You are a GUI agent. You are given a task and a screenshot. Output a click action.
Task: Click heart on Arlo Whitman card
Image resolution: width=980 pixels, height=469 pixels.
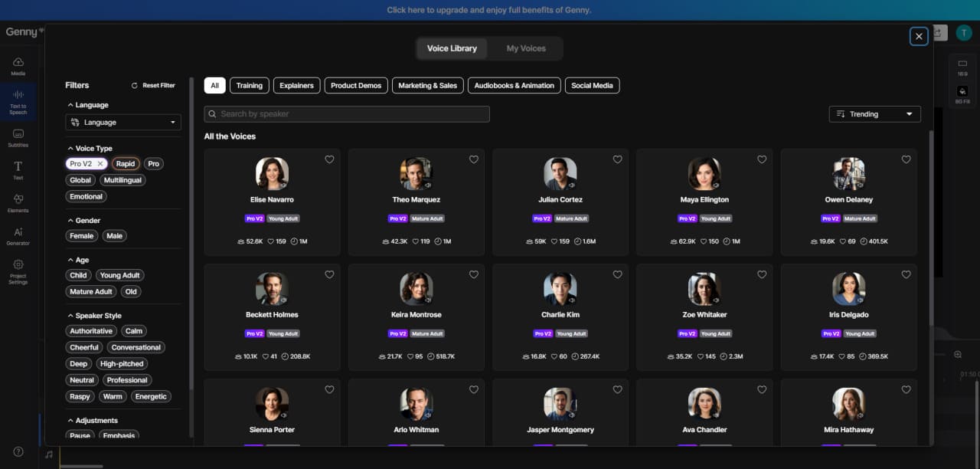474,389
